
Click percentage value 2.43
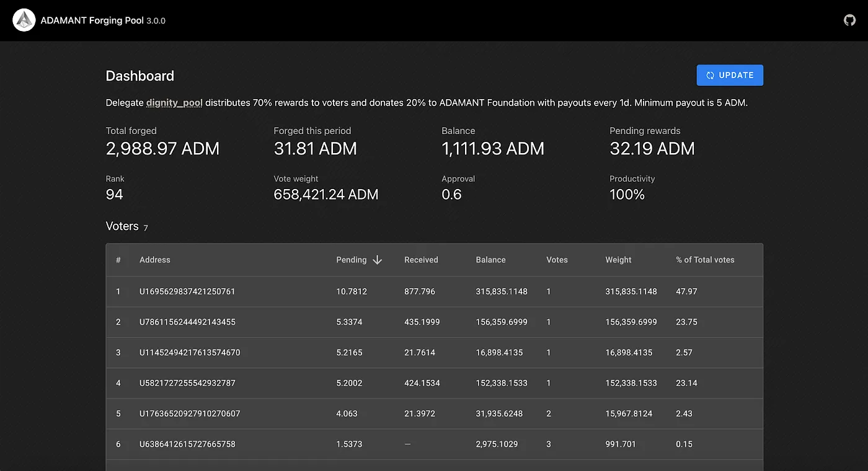click(684, 413)
